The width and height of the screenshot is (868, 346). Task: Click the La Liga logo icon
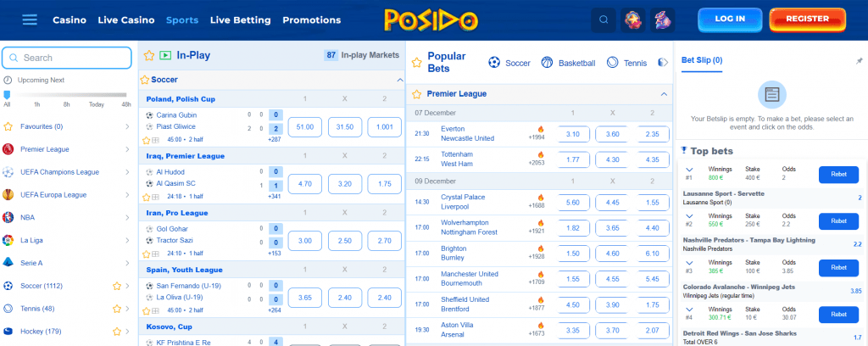8,240
